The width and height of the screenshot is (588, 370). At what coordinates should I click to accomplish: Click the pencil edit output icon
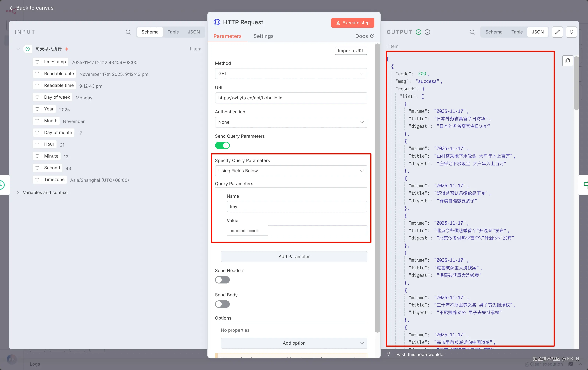[557, 32]
